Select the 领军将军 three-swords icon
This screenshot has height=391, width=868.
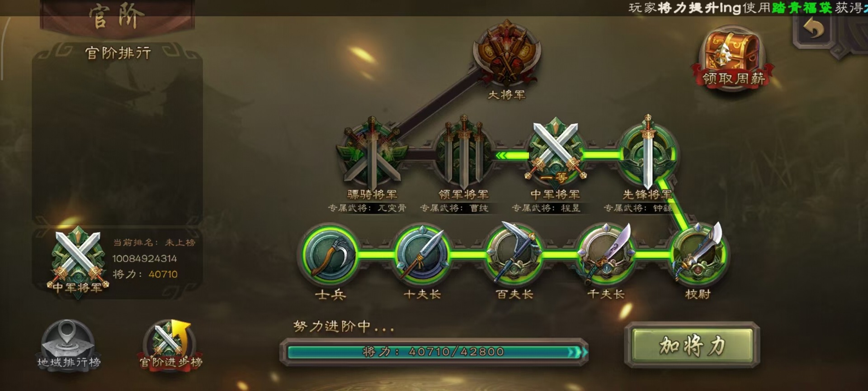click(464, 153)
